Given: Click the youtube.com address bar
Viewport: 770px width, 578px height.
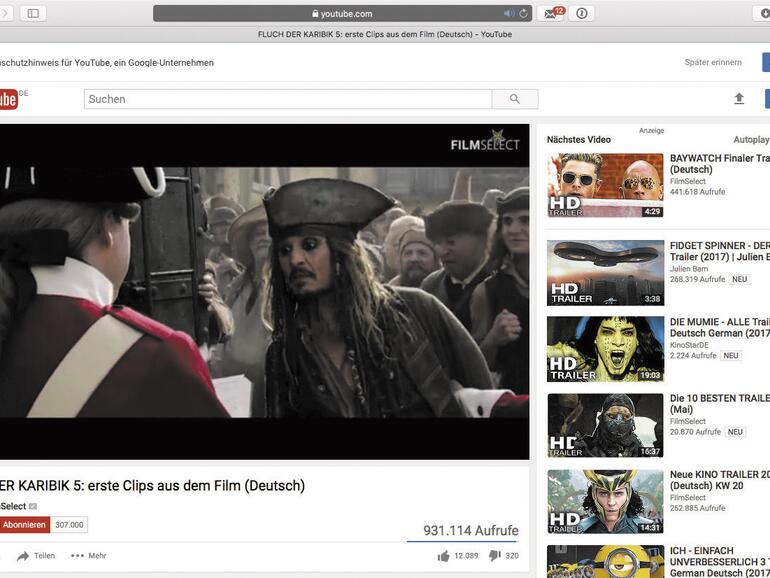Looking at the screenshot, I should pyautogui.click(x=342, y=14).
